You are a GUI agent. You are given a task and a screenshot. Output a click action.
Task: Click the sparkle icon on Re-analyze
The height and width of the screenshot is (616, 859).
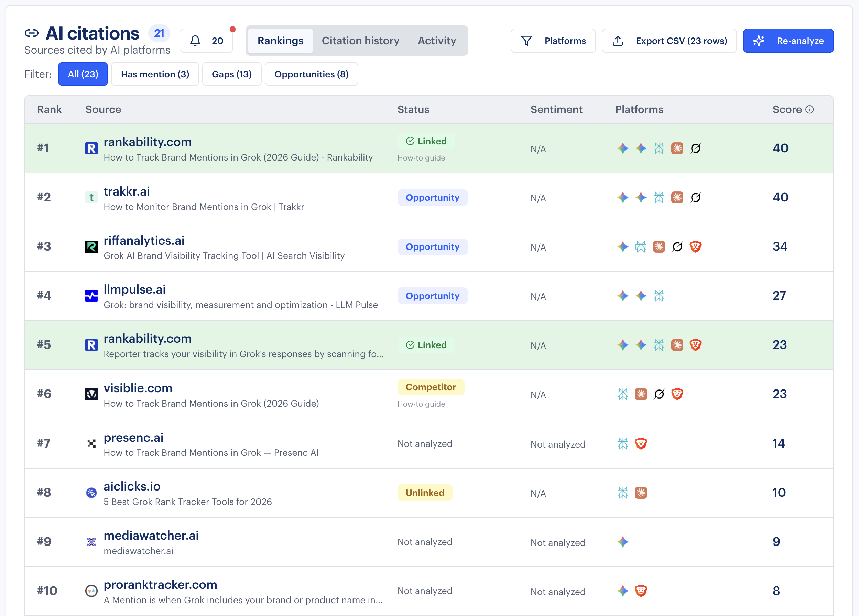[759, 41]
